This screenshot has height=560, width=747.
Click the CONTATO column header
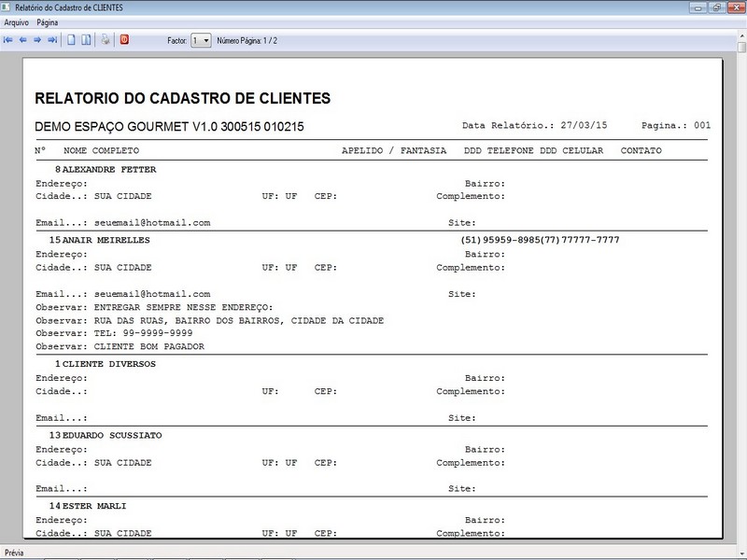641,150
